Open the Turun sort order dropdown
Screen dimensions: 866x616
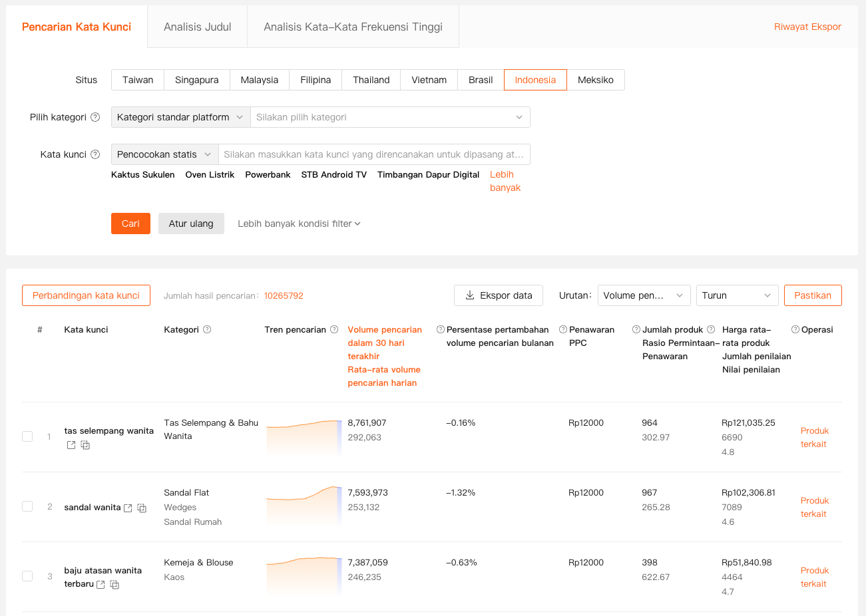tap(736, 295)
